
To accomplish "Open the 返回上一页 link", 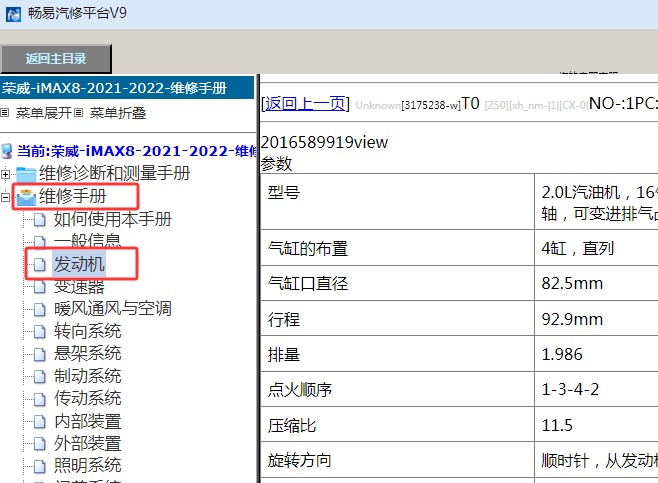I will (305, 104).
